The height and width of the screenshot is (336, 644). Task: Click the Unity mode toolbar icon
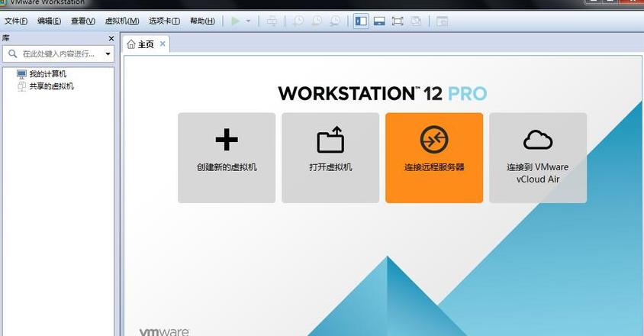coord(416,21)
